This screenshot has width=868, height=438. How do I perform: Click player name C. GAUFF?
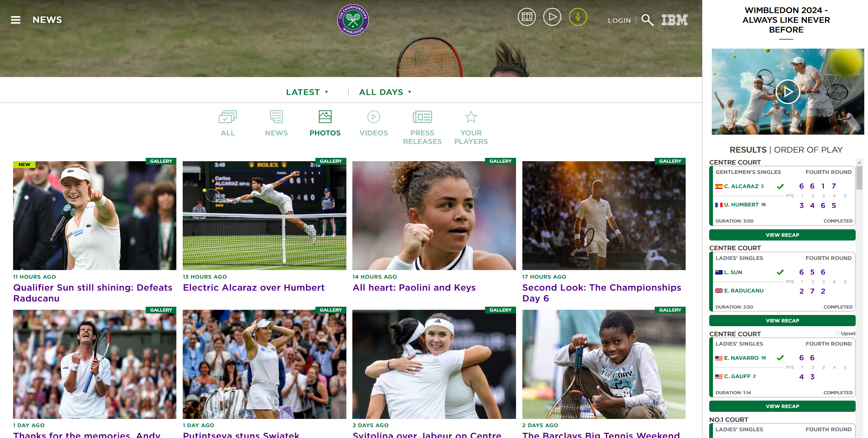pyautogui.click(x=737, y=376)
